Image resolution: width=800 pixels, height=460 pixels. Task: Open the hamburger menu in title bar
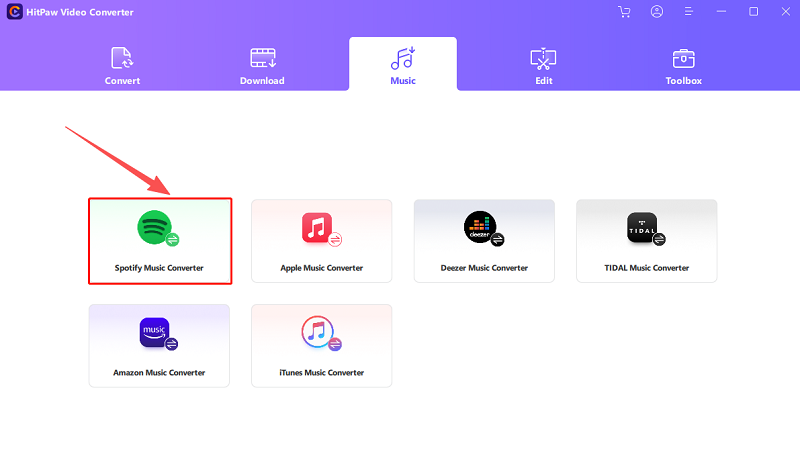pos(689,12)
